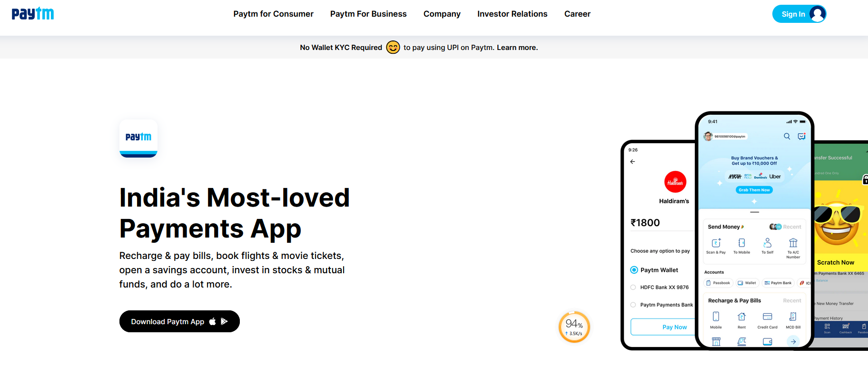This screenshot has height=387, width=868.
Task: Tap the Haldiram's red merchant logo
Action: click(x=675, y=182)
